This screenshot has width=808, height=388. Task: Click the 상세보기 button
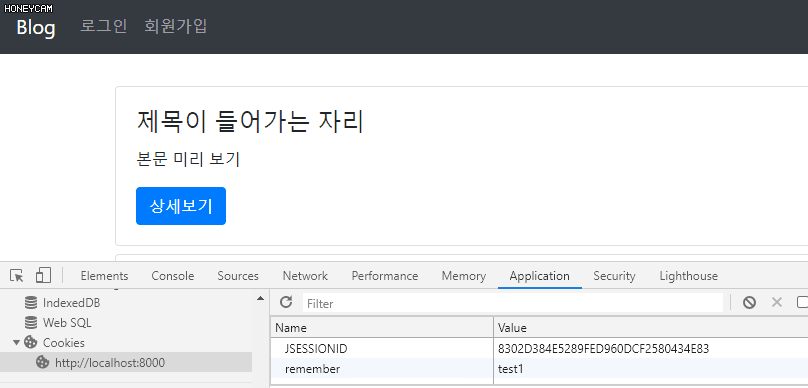(x=181, y=206)
